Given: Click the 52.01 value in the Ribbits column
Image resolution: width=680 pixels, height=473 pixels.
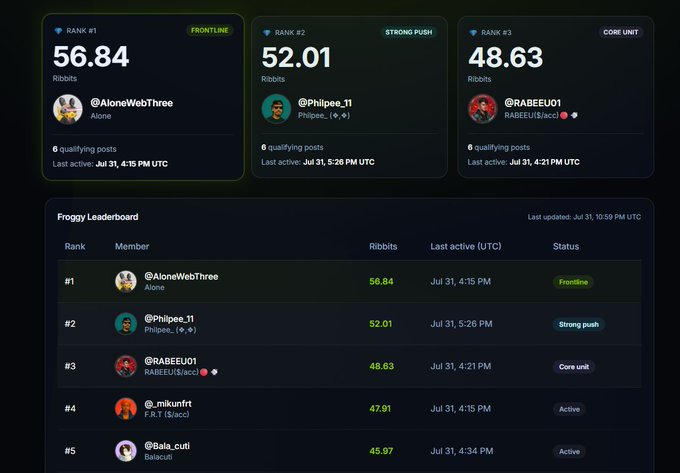Looking at the screenshot, I should pos(380,324).
